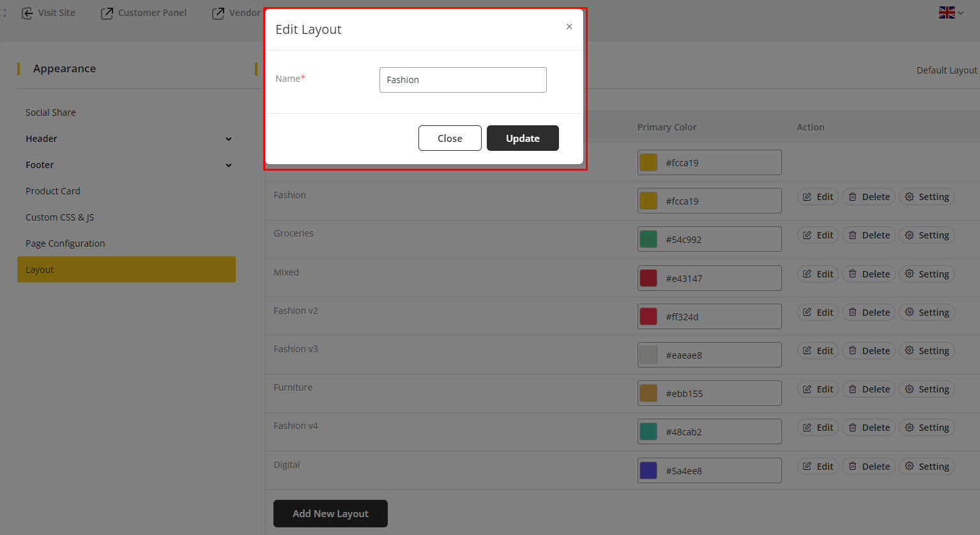Screen dimensions: 980x535
Task: Click the Delete trash icon for Fashion v3
Action: click(852, 351)
